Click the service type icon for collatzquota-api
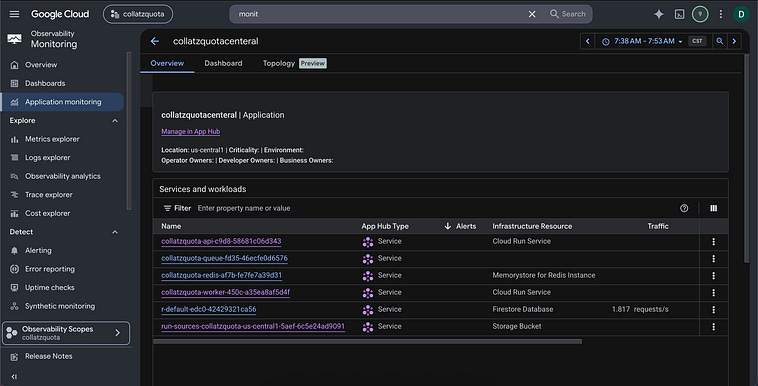This screenshot has width=758, height=386. tap(367, 242)
